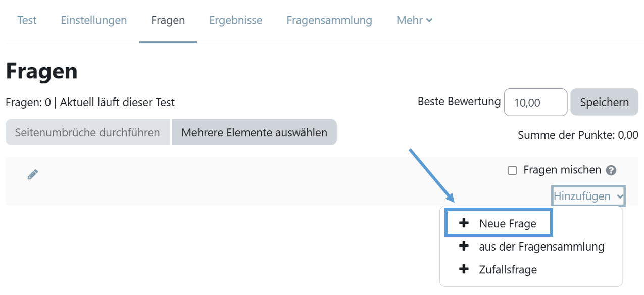This screenshot has width=644, height=295.
Task: Click the pencil edit heading icon
Action: coord(33,175)
